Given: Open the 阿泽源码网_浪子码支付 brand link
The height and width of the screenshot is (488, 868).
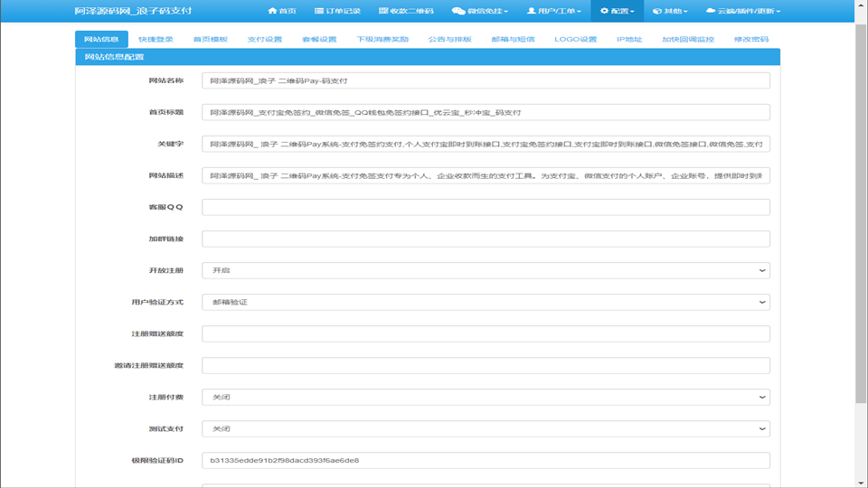Looking at the screenshot, I should pyautogui.click(x=133, y=11).
